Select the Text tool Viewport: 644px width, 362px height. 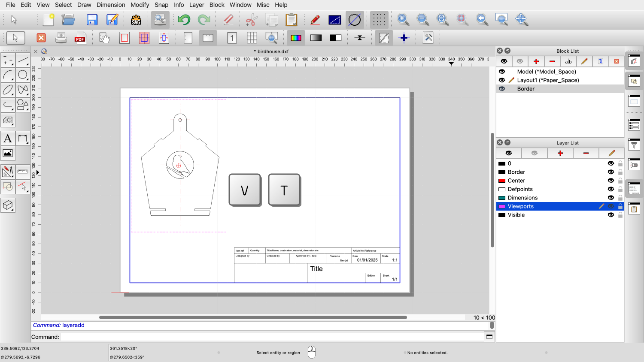pos(8,138)
